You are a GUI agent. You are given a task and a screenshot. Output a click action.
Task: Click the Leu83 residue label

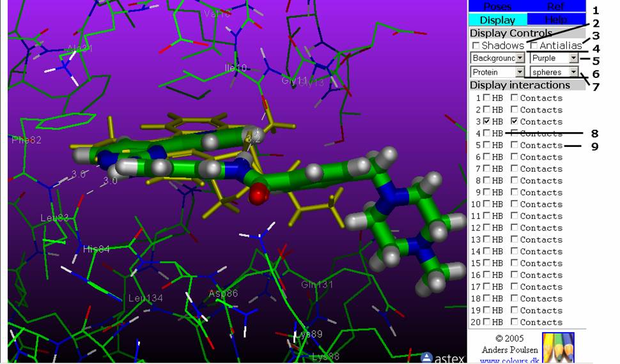point(55,218)
